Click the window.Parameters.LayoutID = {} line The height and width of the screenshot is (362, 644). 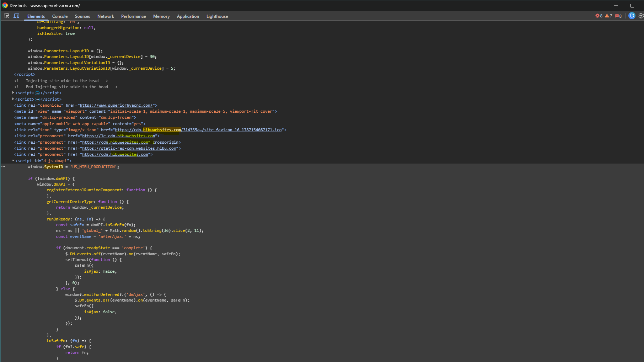point(65,51)
